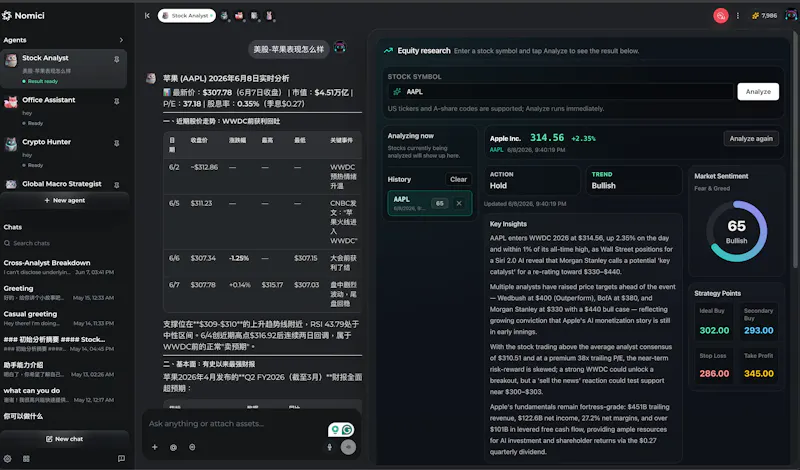Click the send message button

(348, 447)
